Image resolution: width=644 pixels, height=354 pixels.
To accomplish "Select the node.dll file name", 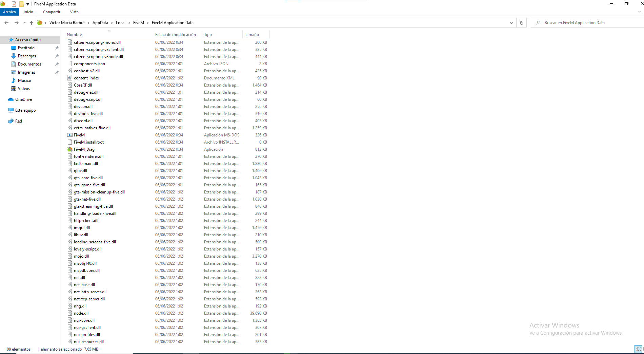I will click(81, 313).
